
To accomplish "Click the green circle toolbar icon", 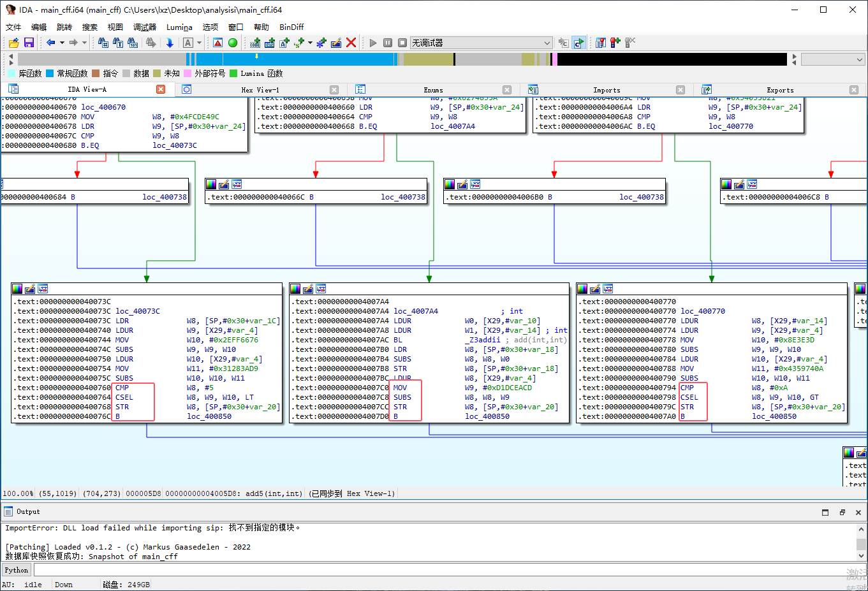I will tap(233, 43).
